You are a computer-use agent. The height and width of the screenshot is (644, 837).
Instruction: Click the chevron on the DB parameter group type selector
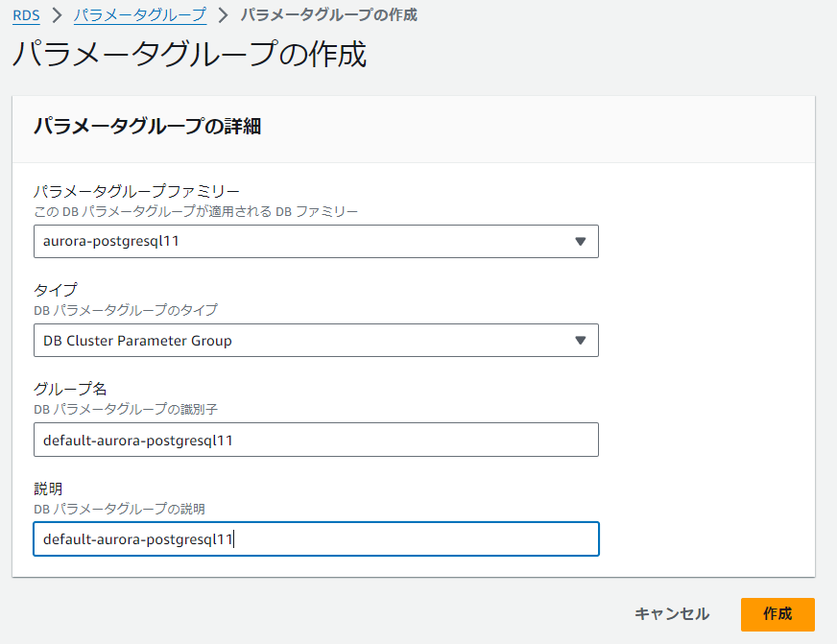coord(581,340)
